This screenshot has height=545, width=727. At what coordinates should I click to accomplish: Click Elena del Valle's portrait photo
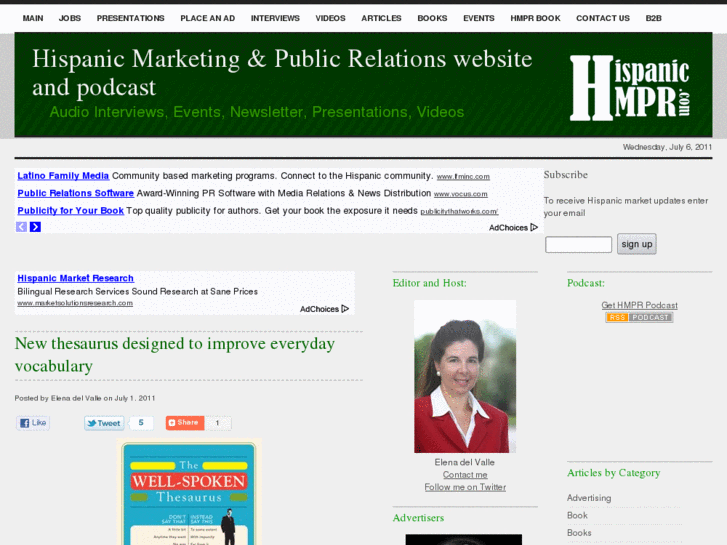(465, 376)
